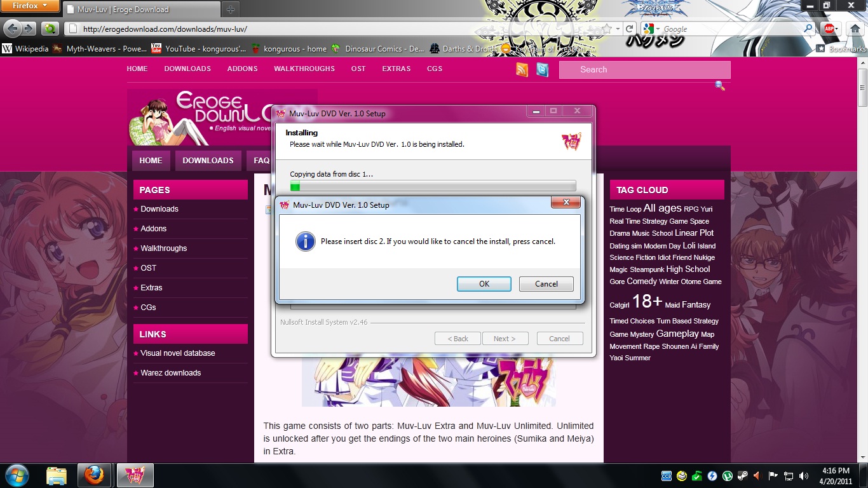Open the Myth-Weavers bookmark
Viewport: 868px width, 488px height.
tap(100, 48)
